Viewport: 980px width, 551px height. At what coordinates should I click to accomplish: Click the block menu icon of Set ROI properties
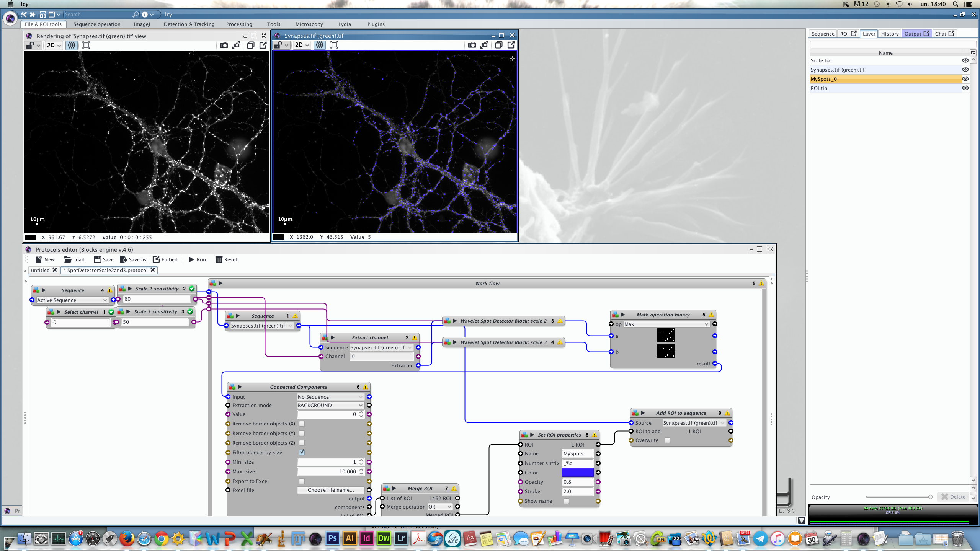524,435
